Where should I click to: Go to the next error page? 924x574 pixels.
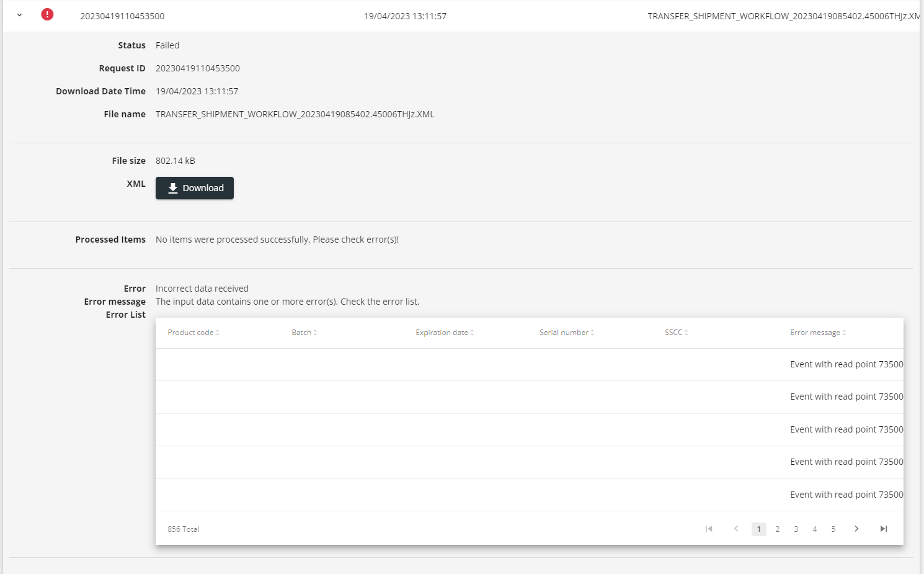(856, 529)
